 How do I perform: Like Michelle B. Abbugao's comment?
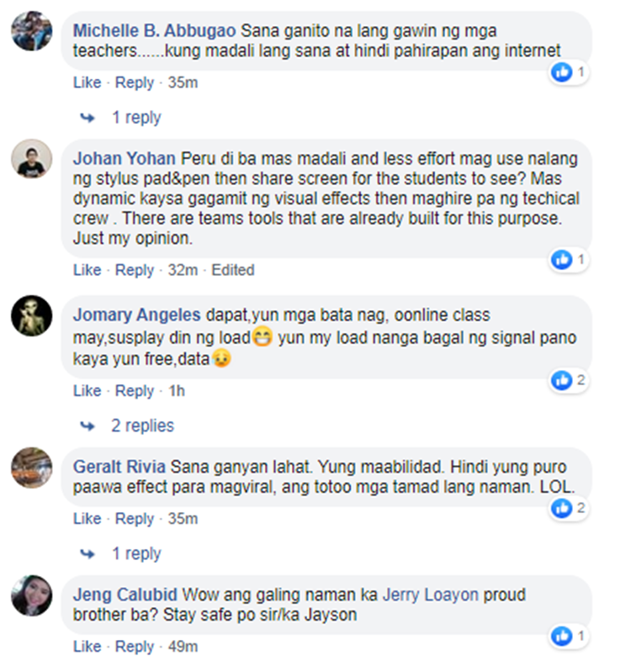[x=87, y=82]
